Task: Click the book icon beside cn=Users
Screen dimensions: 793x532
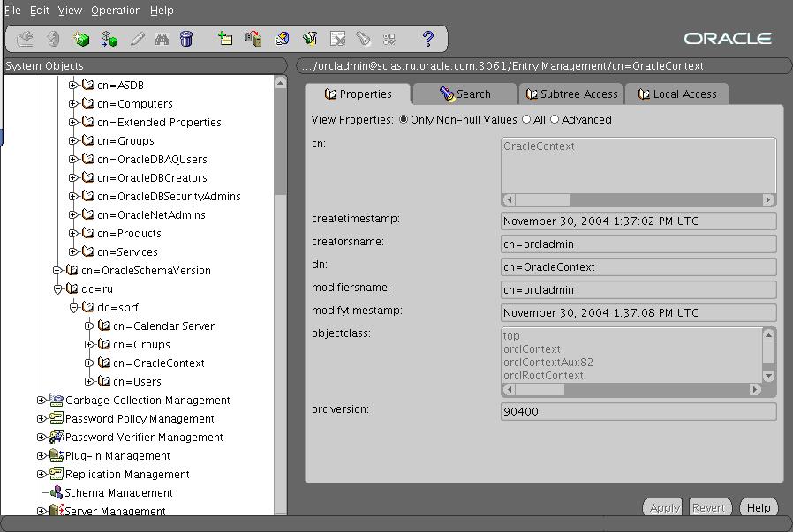Action: [103, 381]
